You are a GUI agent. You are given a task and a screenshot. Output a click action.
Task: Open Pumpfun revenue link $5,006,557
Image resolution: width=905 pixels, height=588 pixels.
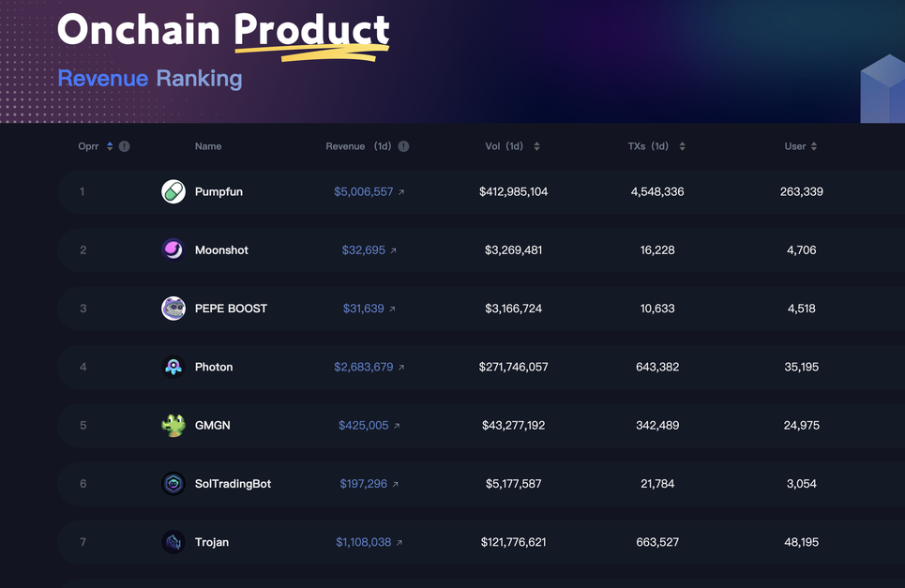363,191
